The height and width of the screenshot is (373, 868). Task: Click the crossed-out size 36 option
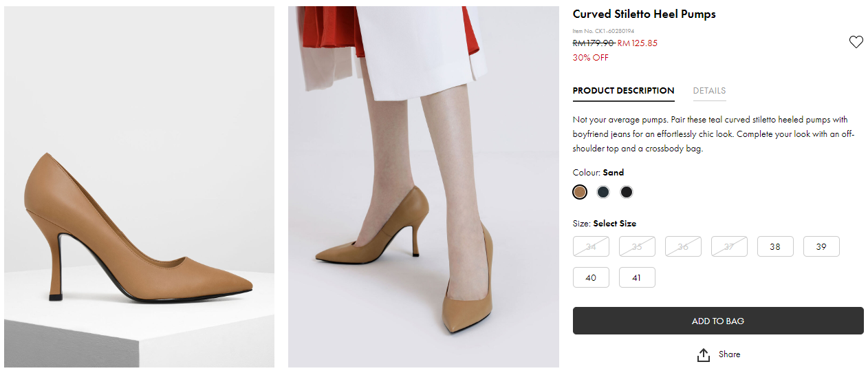tap(683, 246)
